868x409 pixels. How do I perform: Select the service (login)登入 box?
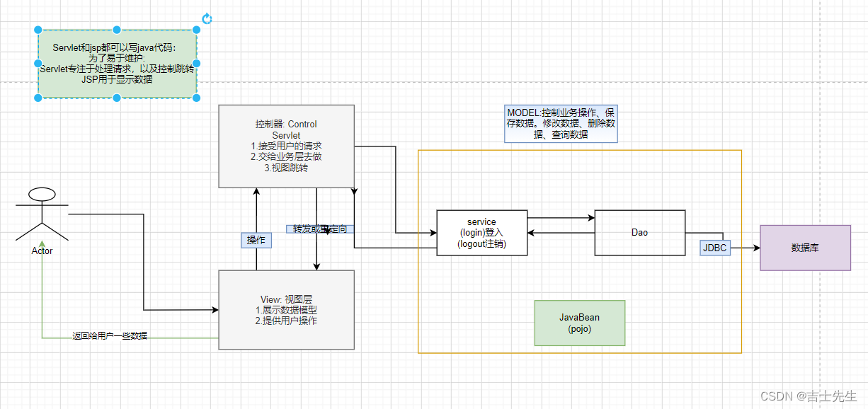(x=481, y=232)
